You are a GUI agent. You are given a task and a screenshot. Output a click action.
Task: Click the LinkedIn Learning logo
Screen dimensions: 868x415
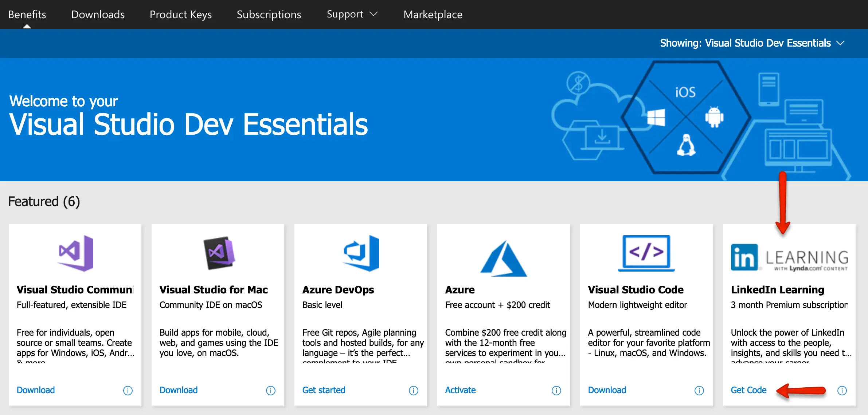789,258
